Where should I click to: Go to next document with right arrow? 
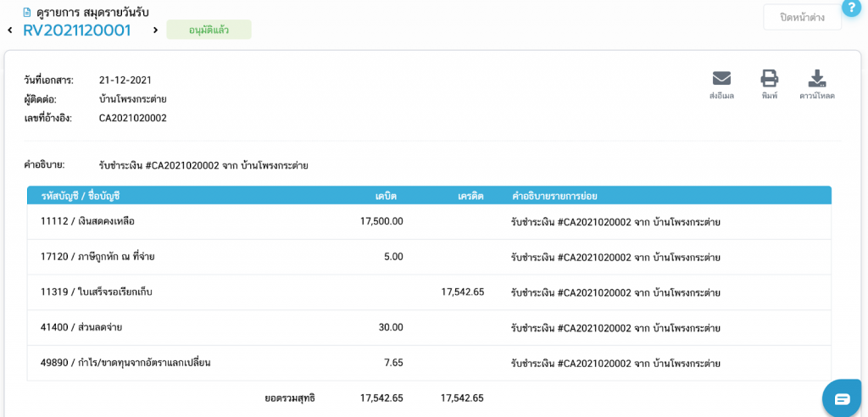tap(155, 31)
